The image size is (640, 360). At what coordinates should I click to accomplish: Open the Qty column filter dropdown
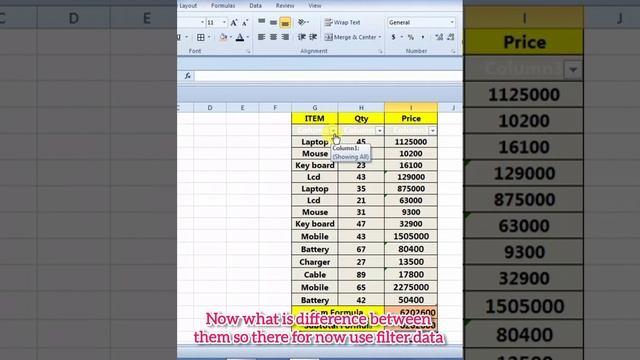[x=380, y=131]
